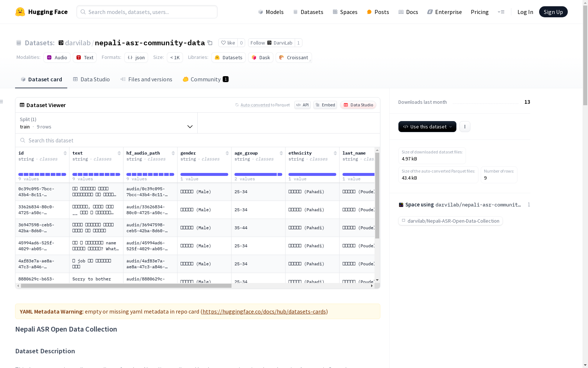Click the page's vertical scrollbar
This screenshot has width=588, height=368.
(585, 55)
